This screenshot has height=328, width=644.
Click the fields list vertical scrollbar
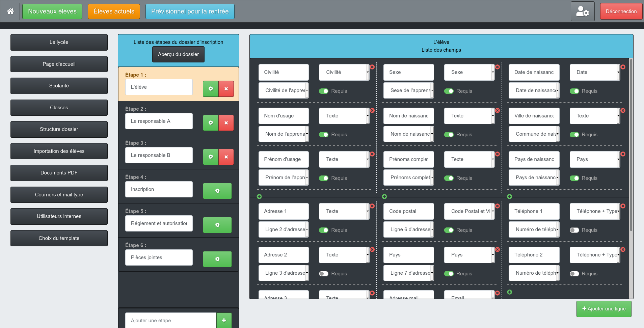(x=631, y=145)
